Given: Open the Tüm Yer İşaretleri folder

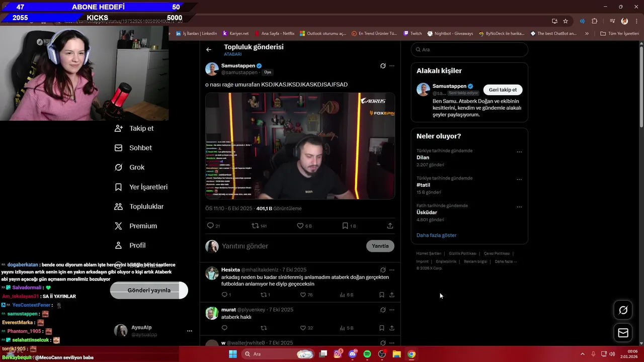Looking at the screenshot, I should [x=619, y=34].
